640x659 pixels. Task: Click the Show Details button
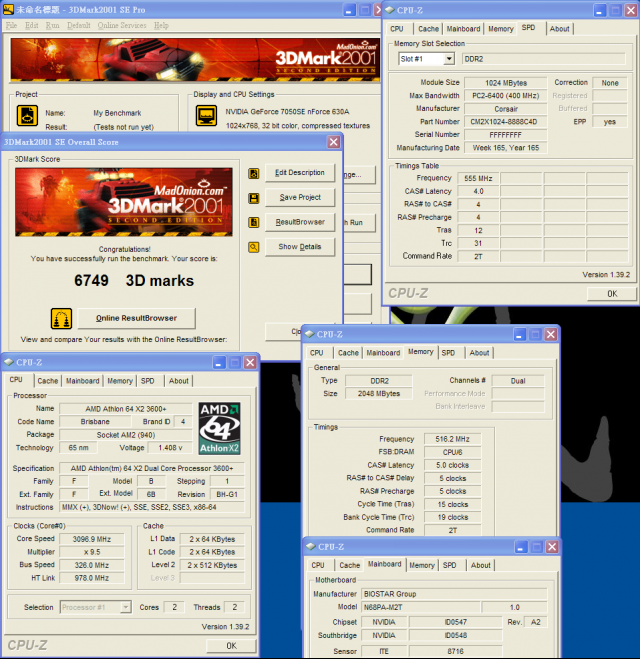pos(300,247)
